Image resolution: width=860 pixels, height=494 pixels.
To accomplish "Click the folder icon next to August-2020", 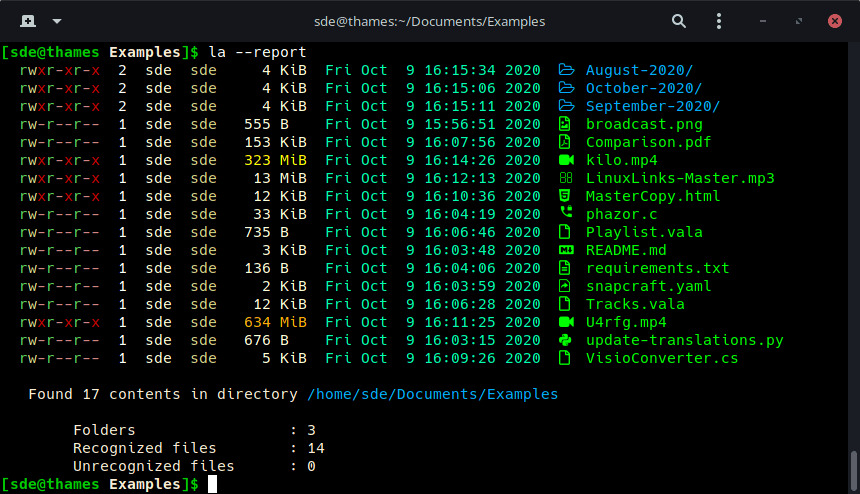I will tap(566, 70).
